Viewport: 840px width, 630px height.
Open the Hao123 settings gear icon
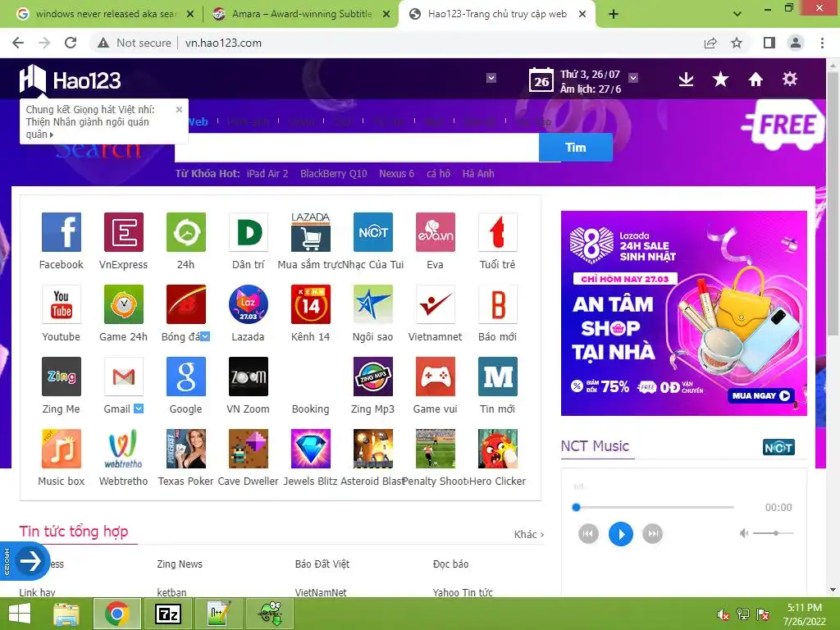click(790, 80)
